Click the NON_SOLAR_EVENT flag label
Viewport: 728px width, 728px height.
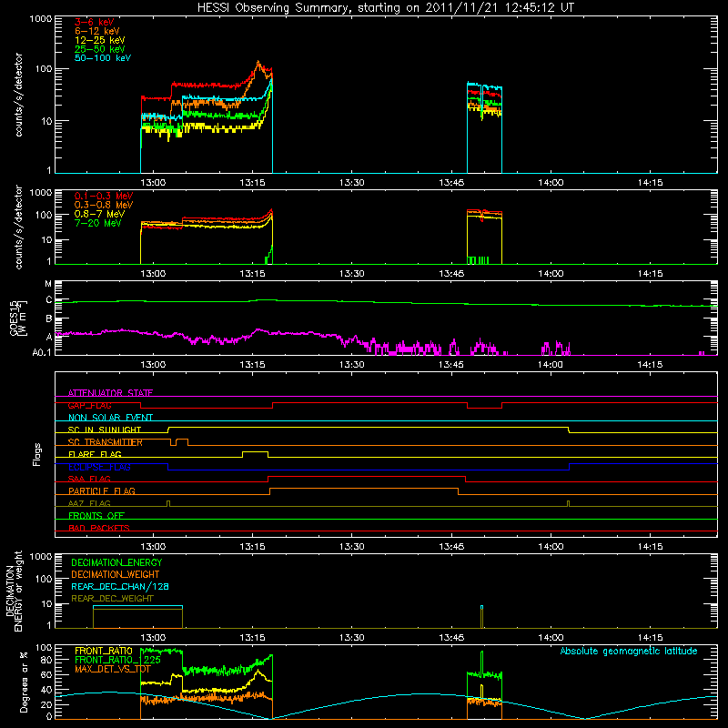coord(110,418)
